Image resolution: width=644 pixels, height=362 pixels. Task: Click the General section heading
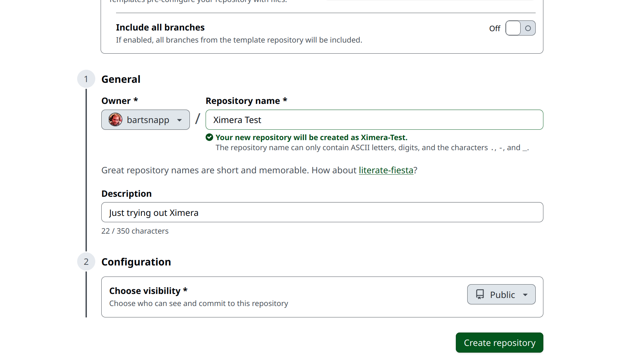point(121,79)
